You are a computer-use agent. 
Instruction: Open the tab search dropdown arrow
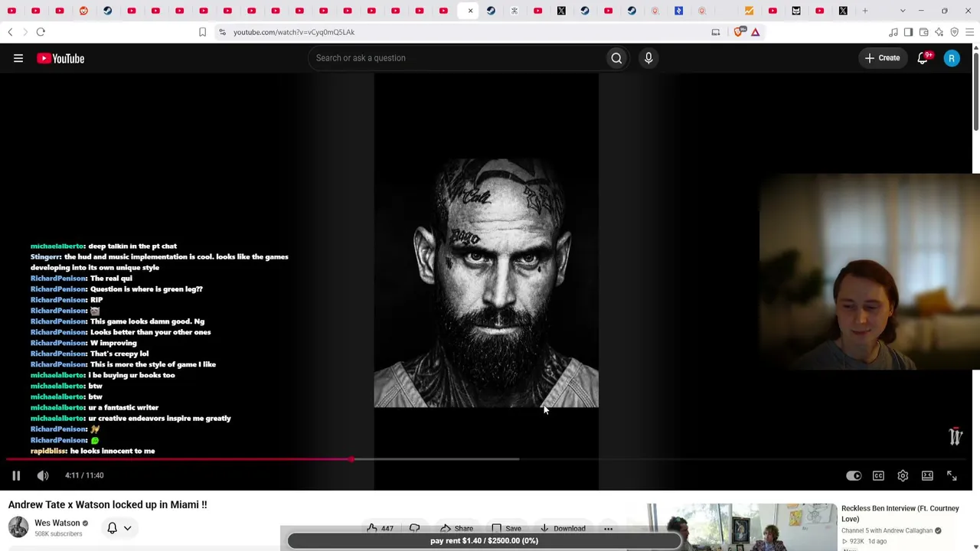click(903, 11)
